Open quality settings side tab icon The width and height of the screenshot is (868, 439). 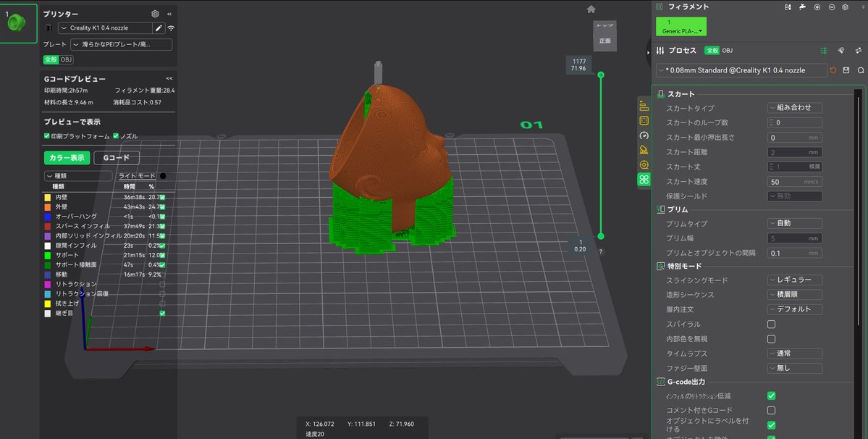coord(644,106)
